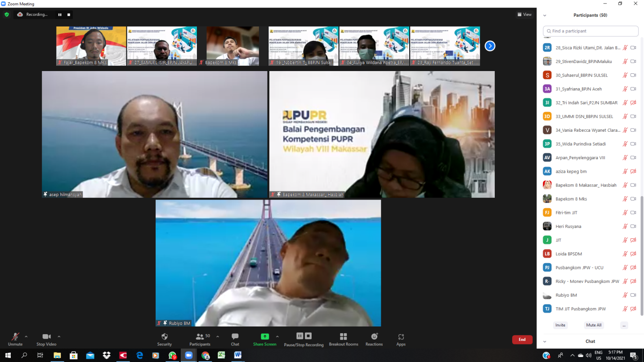Open audio options arrow beside Unmute
Image resolution: width=644 pixels, height=362 pixels.
click(26, 336)
